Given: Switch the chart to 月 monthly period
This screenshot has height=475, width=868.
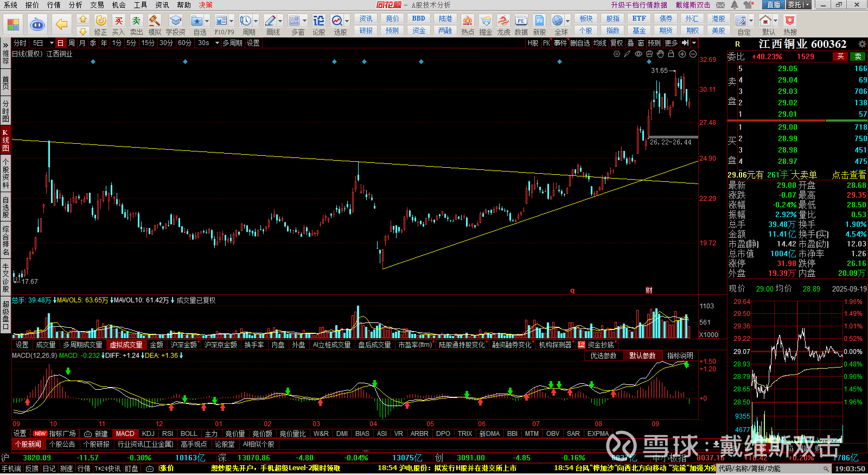Looking at the screenshot, I should pyautogui.click(x=82, y=43).
